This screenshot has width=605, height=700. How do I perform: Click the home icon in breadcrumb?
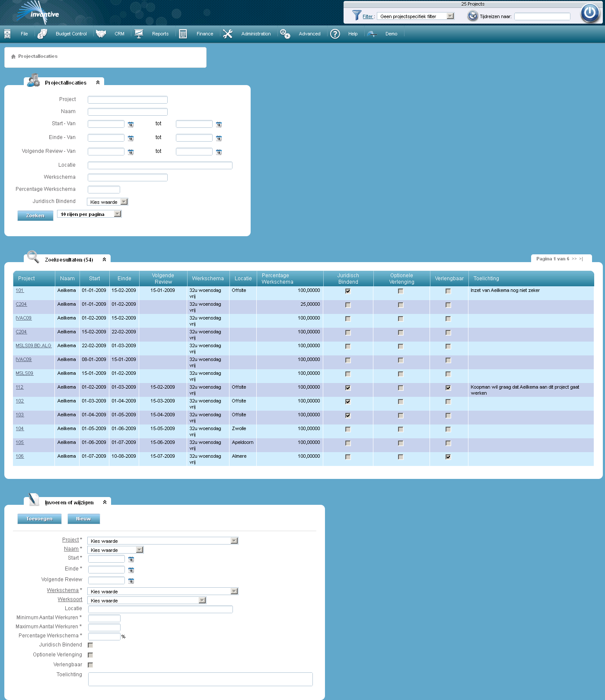click(x=13, y=57)
